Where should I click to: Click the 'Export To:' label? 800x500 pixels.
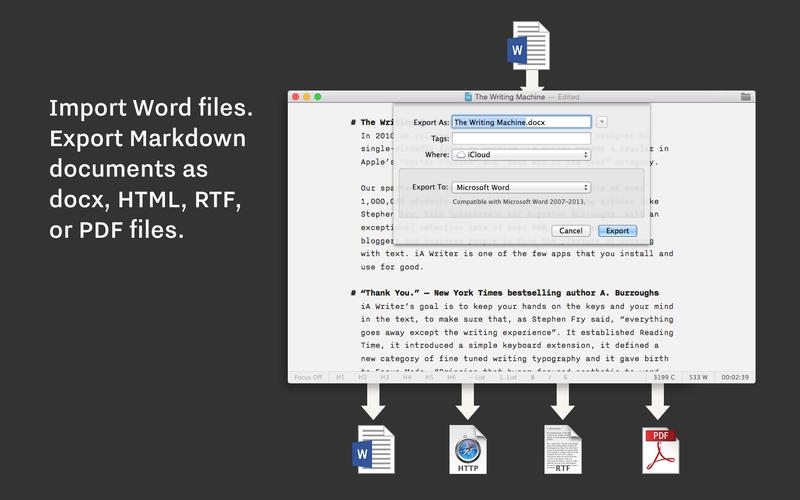(x=430, y=187)
